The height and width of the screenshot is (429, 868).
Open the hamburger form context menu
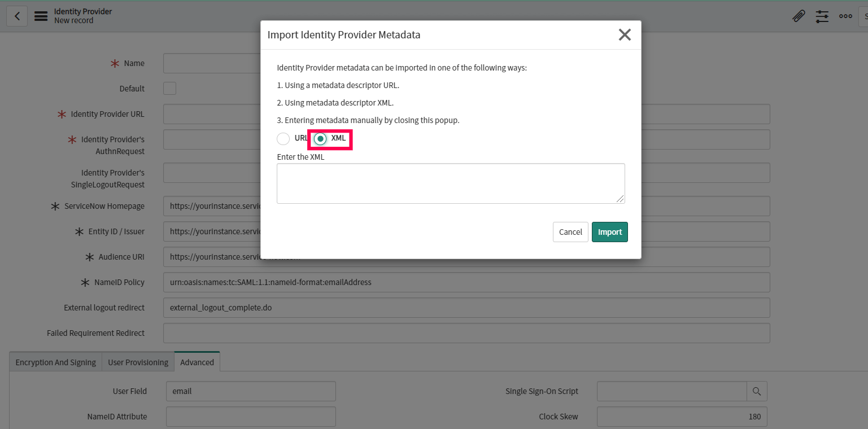point(41,16)
